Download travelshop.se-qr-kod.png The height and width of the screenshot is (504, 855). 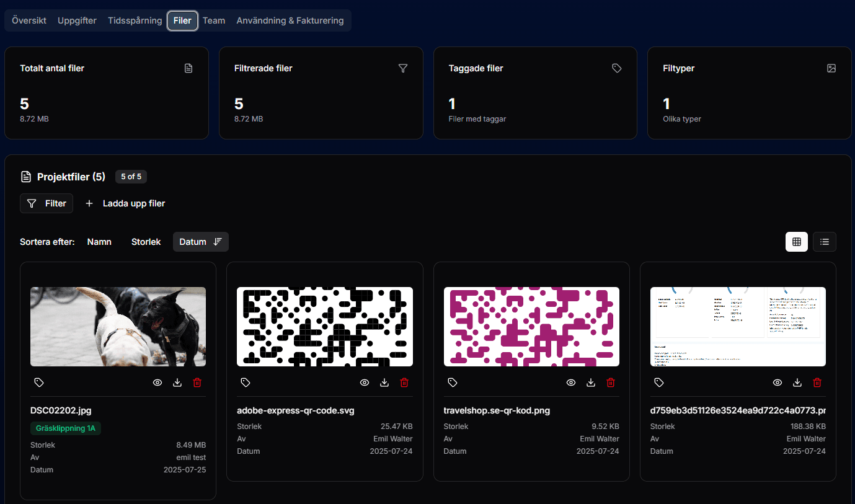[x=591, y=382]
